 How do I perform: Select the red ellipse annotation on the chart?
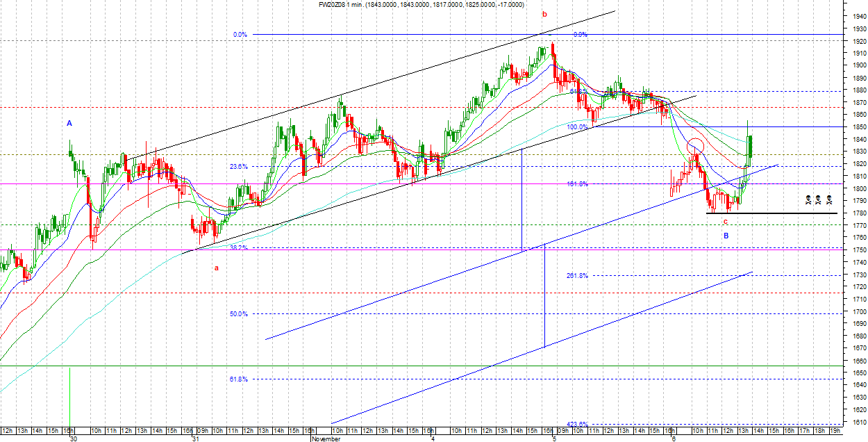coord(695,147)
